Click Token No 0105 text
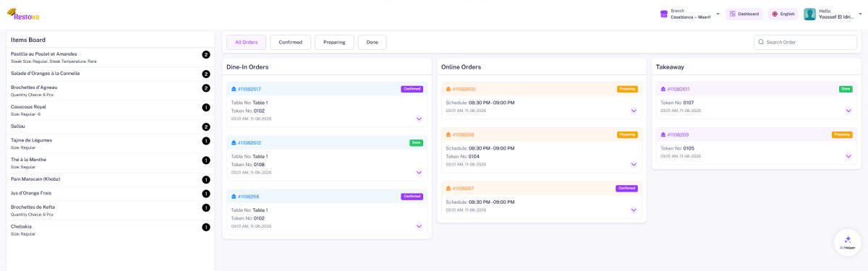This screenshot has width=868, height=271. click(x=677, y=148)
